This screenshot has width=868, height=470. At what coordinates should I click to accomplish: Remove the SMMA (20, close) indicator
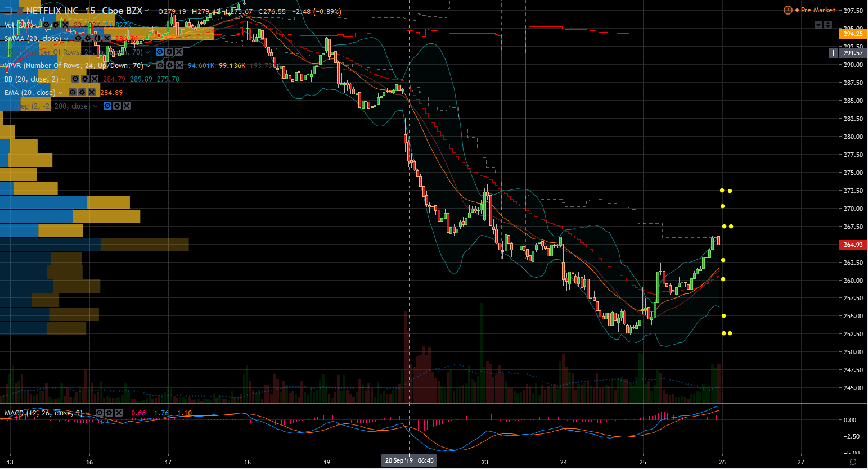click(106, 38)
